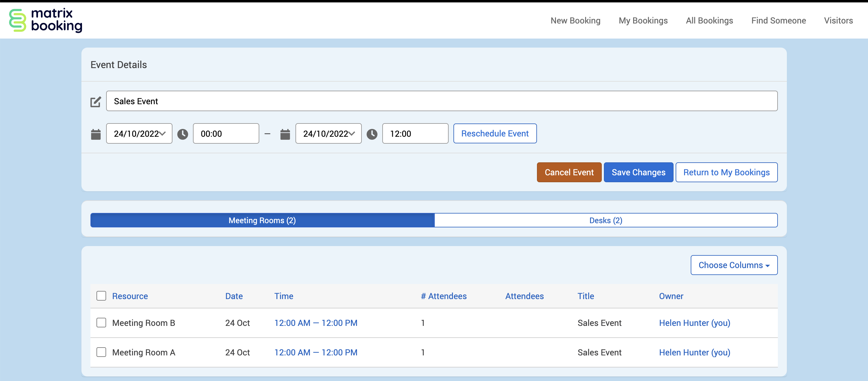The width and height of the screenshot is (868, 381).
Task: Open the end date dropdown
Action: point(329,134)
